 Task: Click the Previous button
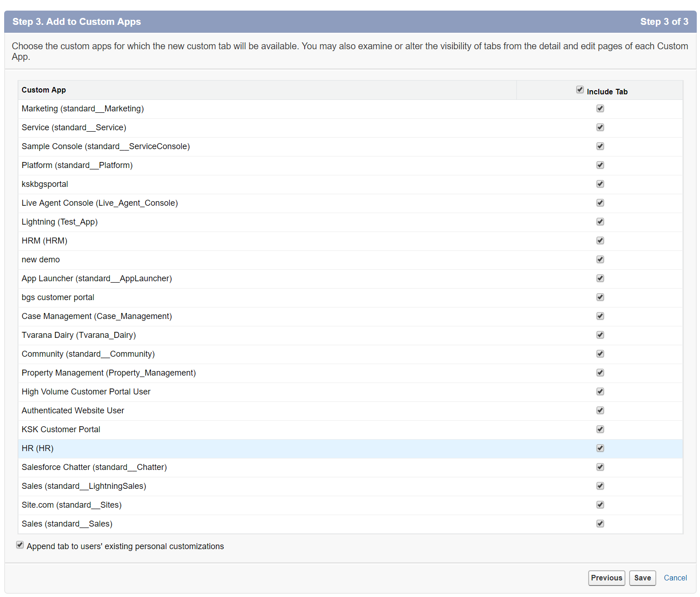[606, 578]
